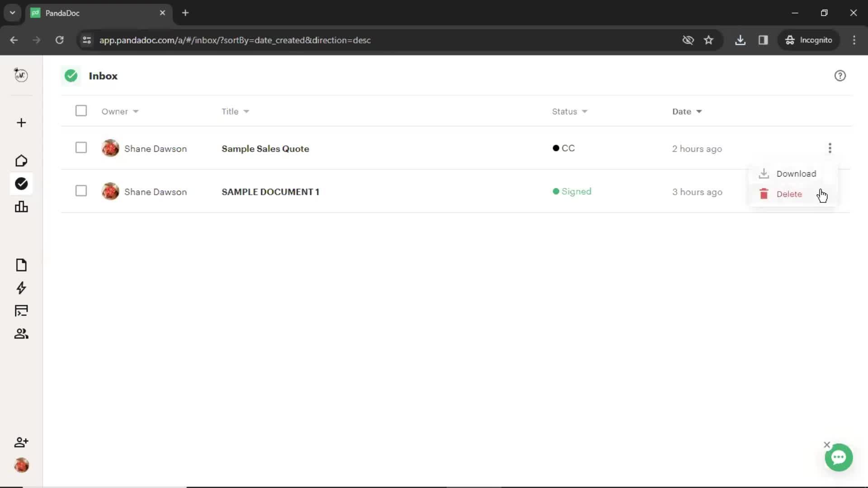868x488 pixels.
Task: Select Delete option in context menu
Action: (x=789, y=194)
